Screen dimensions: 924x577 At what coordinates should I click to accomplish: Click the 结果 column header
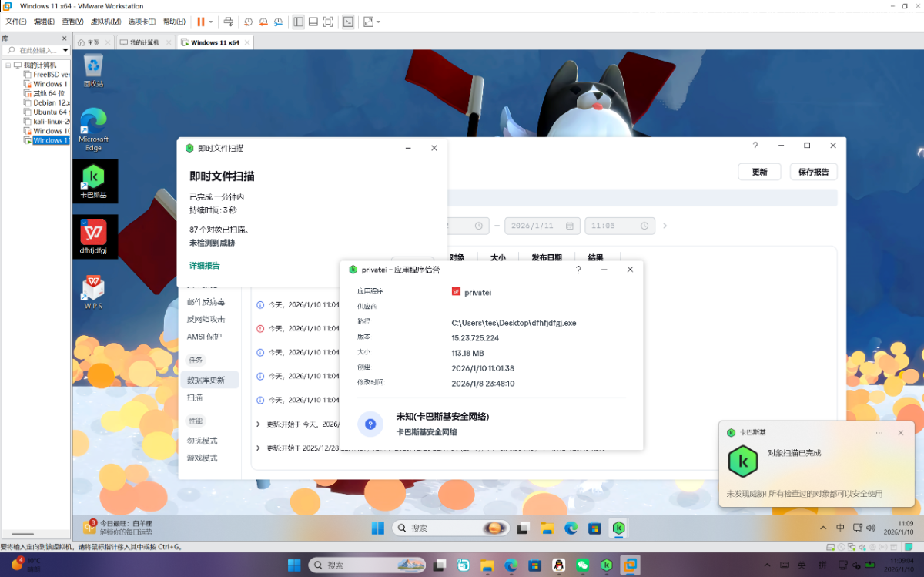(595, 257)
